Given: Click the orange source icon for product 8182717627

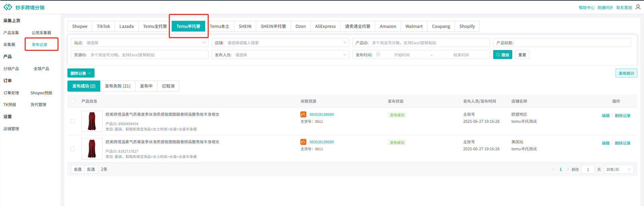Looking at the screenshot, I should [303, 142].
